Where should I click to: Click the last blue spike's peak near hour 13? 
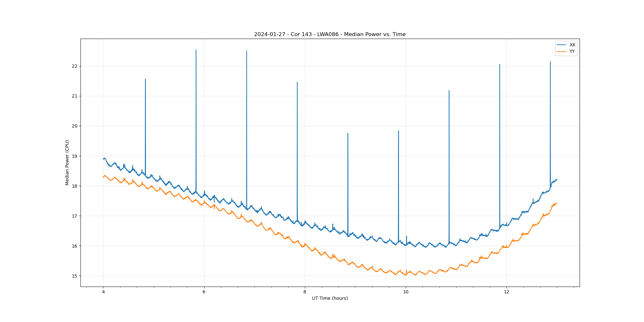pos(550,62)
